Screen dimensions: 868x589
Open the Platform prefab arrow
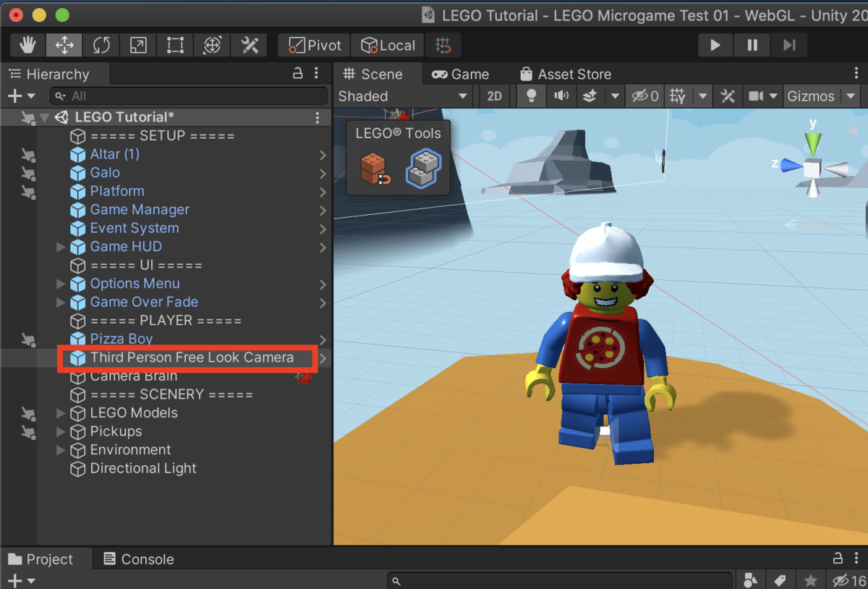[323, 192]
